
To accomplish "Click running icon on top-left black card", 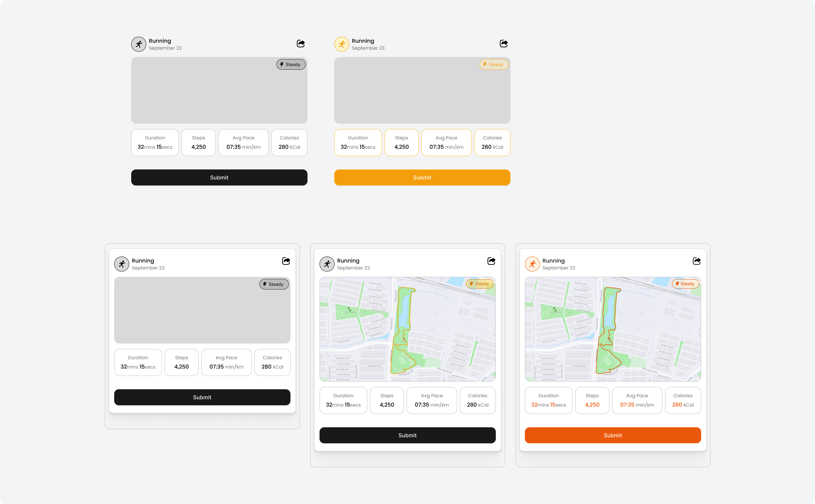I will (139, 44).
